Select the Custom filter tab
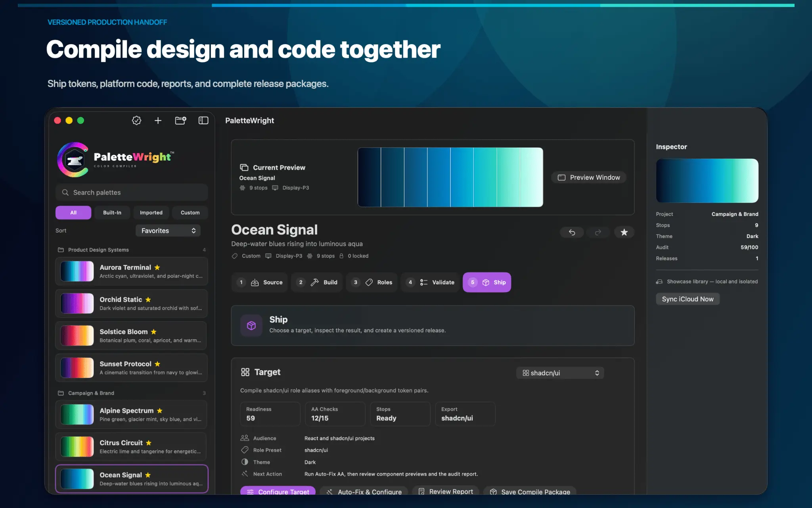The image size is (812, 508). 190,213
